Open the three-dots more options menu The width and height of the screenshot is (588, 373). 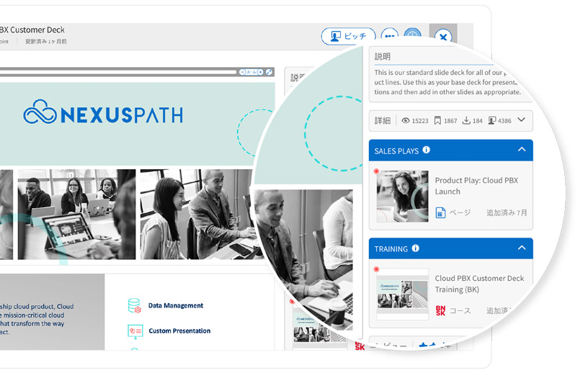[x=390, y=35]
